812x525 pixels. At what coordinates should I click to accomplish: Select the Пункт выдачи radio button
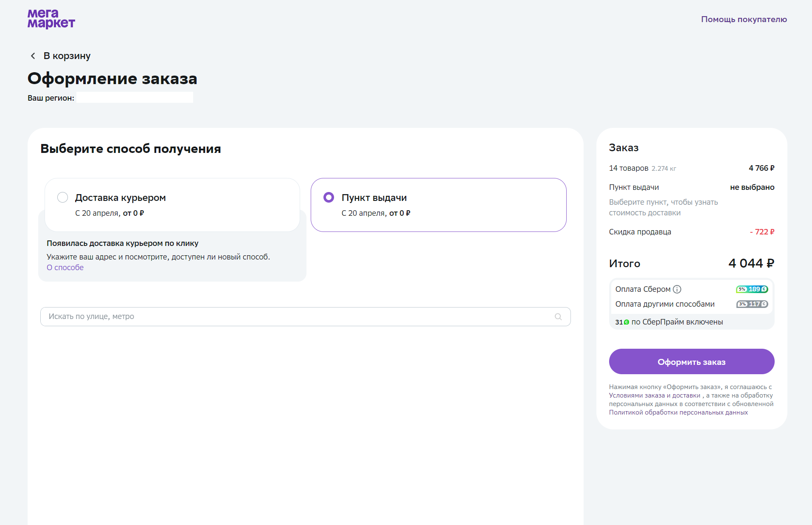(x=329, y=198)
